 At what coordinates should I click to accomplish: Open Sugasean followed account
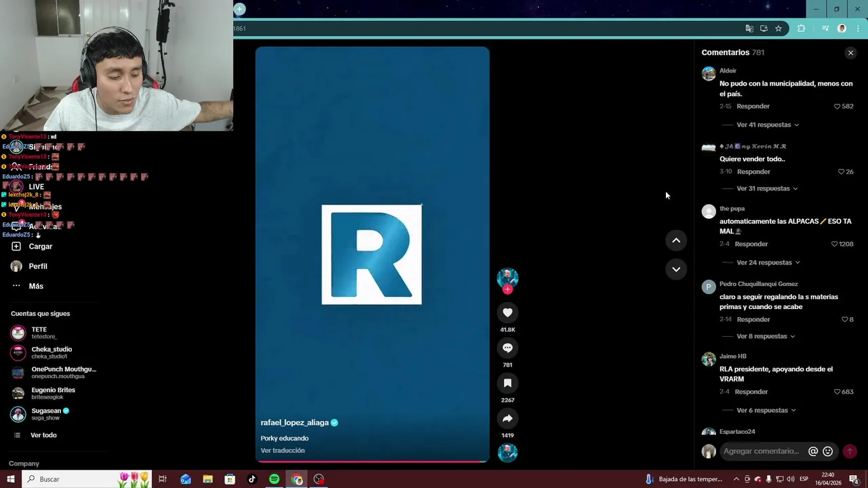[40, 414]
